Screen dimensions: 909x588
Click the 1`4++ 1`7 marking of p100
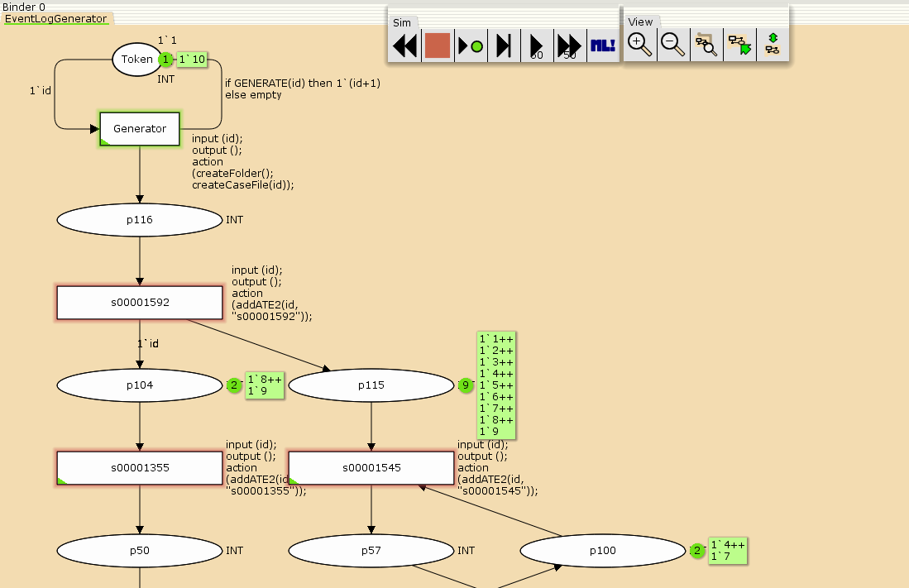pyautogui.click(x=728, y=550)
